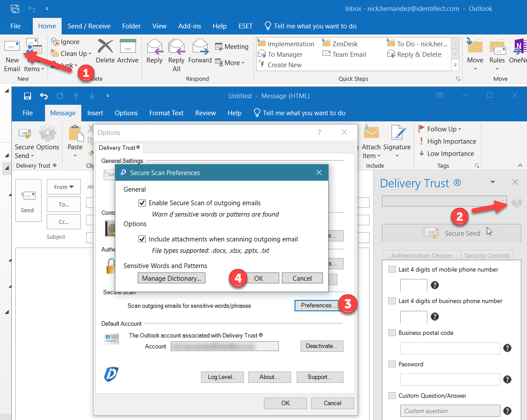Image resolution: width=527 pixels, height=420 pixels.
Task: Click the Support button in Options
Action: click(320, 377)
